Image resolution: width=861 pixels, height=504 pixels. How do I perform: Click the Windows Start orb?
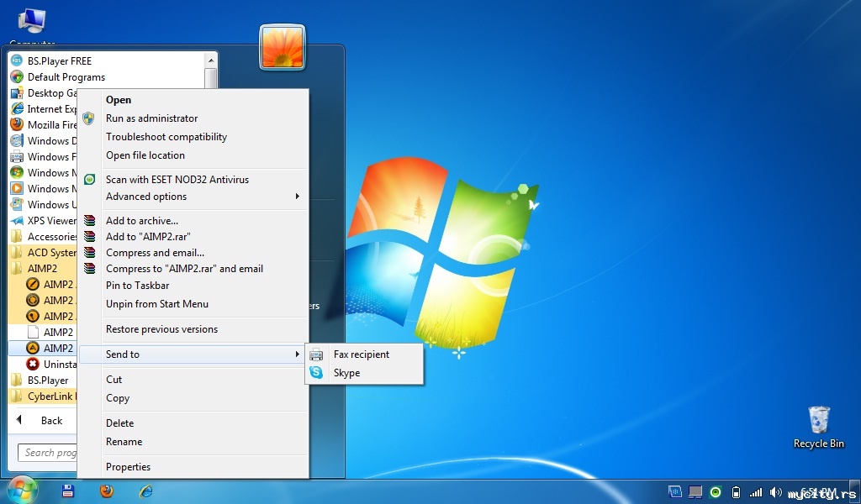pyautogui.click(x=23, y=490)
